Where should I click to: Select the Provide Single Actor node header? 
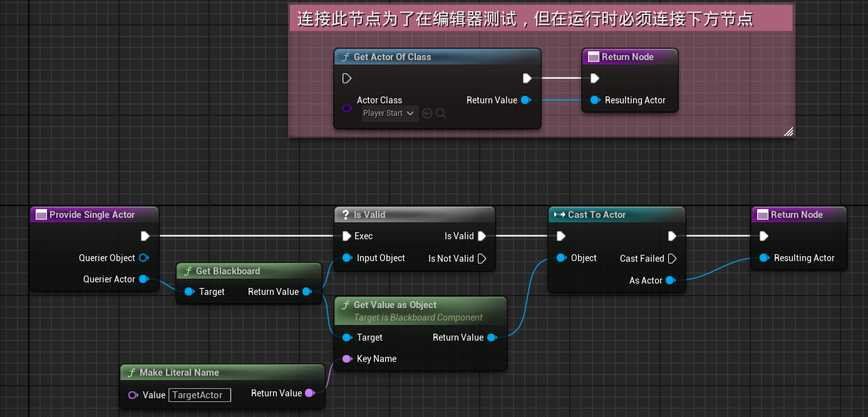click(92, 215)
